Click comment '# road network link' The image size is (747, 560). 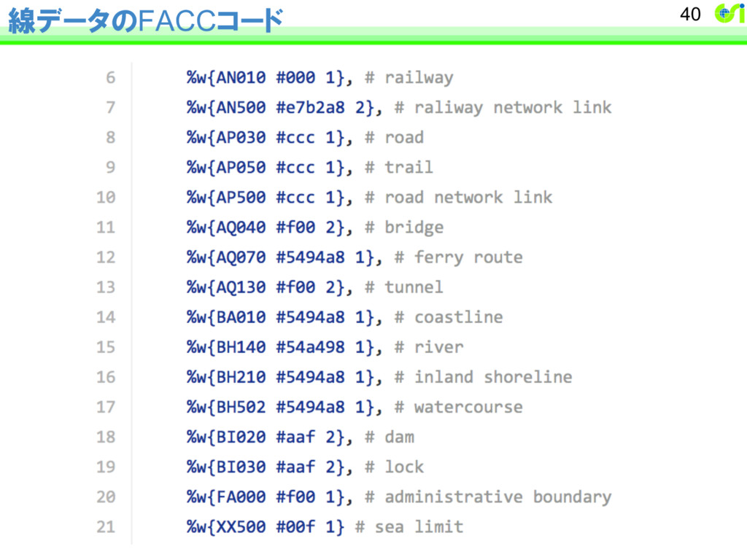tap(459, 198)
